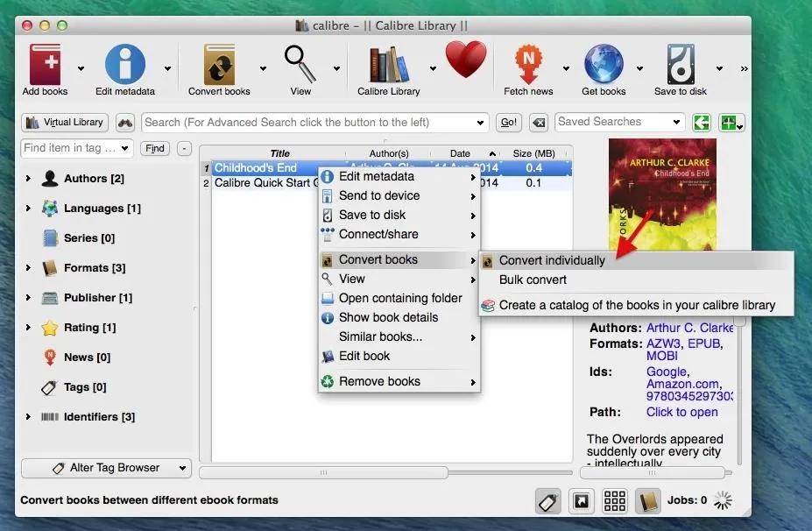Open the Edit metadata toolbar icon
Image resolution: width=812 pixels, height=531 pixels.
tap(124, 64)
